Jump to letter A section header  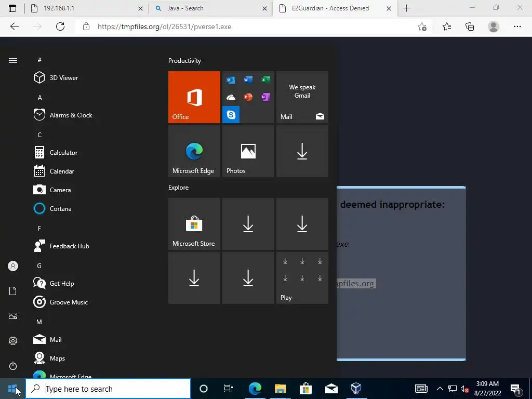(39, 97)
